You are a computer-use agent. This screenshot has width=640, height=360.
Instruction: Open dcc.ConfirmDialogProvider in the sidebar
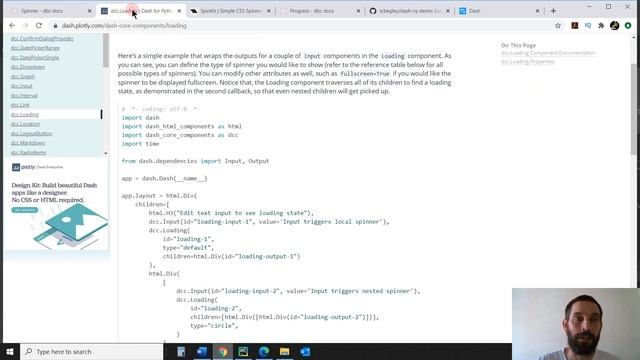[x=42, y=38]
